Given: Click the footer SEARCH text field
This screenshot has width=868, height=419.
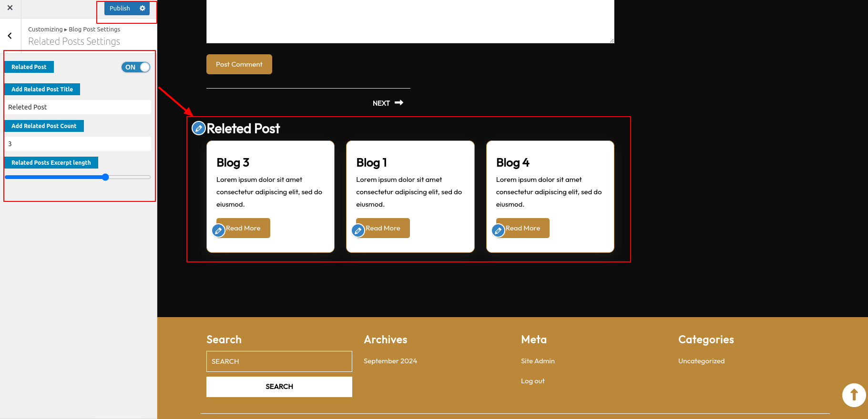Looking at the screenshot, I should [x=279, y=361].
